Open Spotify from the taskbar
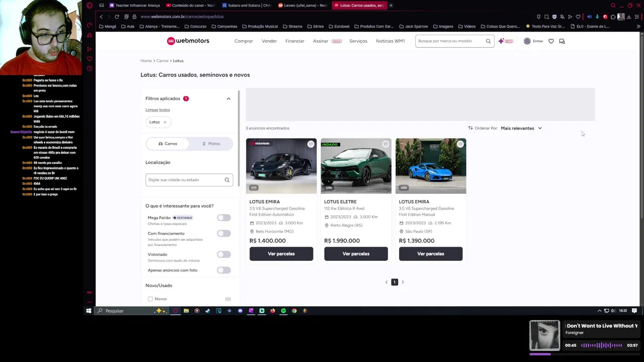This screenshot has height=362, width=644. [283, 311]
